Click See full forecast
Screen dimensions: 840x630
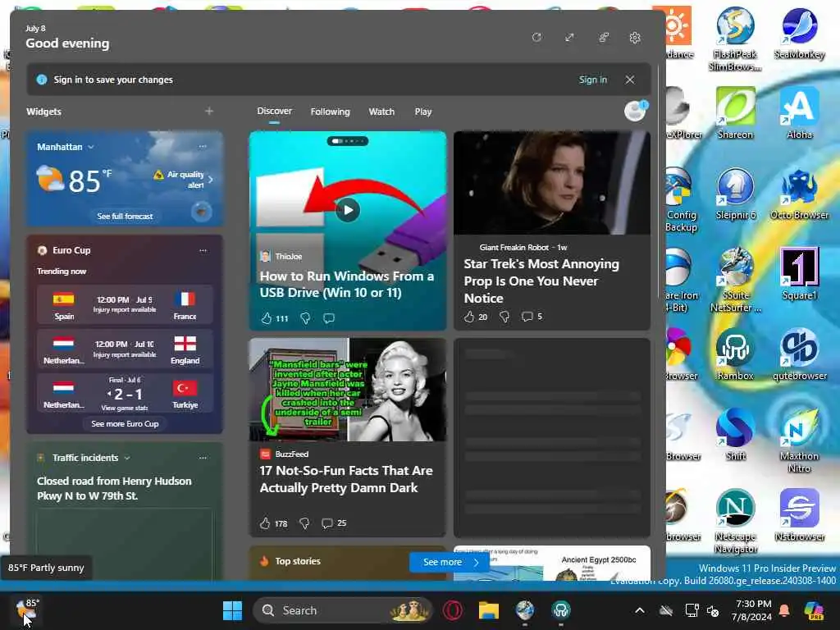(x=125, y=216)
